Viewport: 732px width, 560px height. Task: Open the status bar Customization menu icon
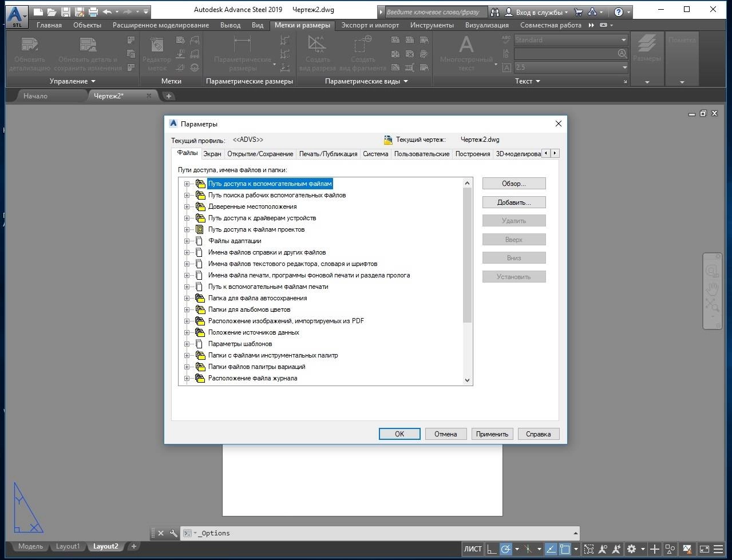pyautogui.click(x=718, y=549)
